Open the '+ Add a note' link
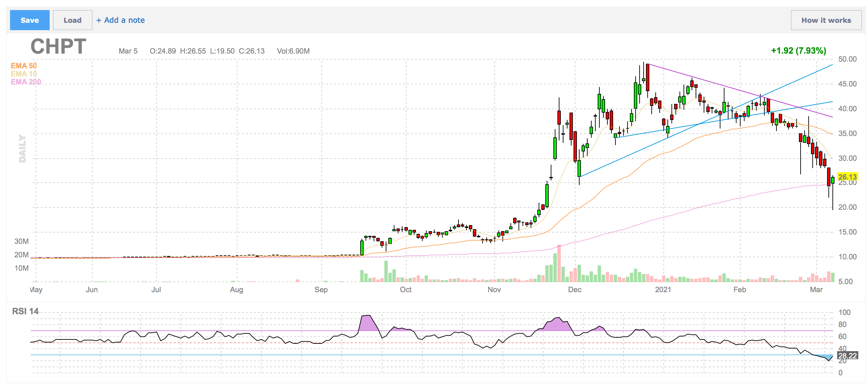Viewport: 868px width, 386px height. (121, 20)
